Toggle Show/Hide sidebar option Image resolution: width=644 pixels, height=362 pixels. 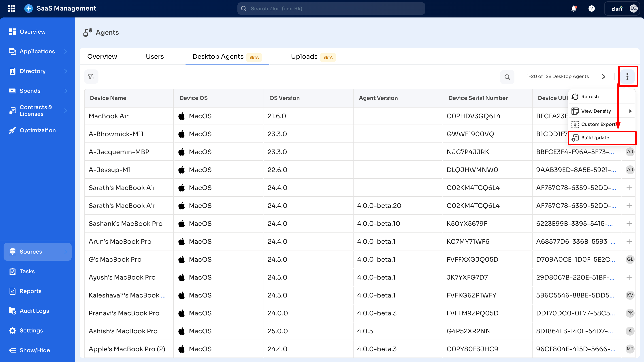(x=34, y=350)
